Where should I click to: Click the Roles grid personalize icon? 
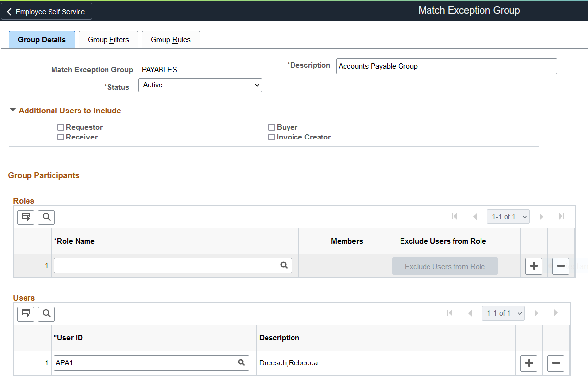[26, 217]
